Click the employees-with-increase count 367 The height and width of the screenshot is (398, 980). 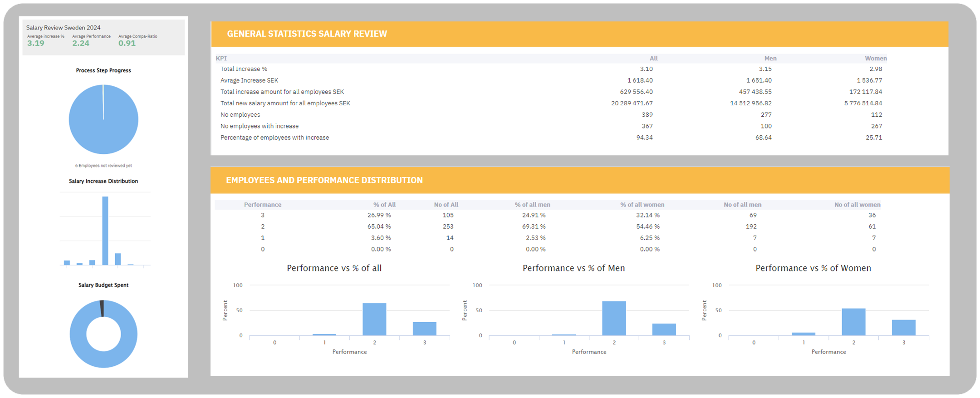pos(647,126)
